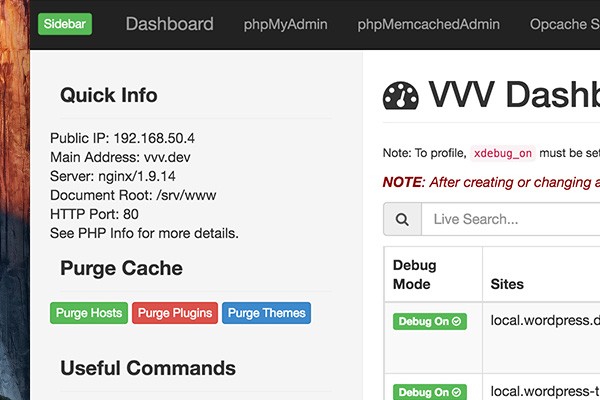Click the HTTP Port: 80 line
This screenshot has height=400, width=600.
[94, 214]
